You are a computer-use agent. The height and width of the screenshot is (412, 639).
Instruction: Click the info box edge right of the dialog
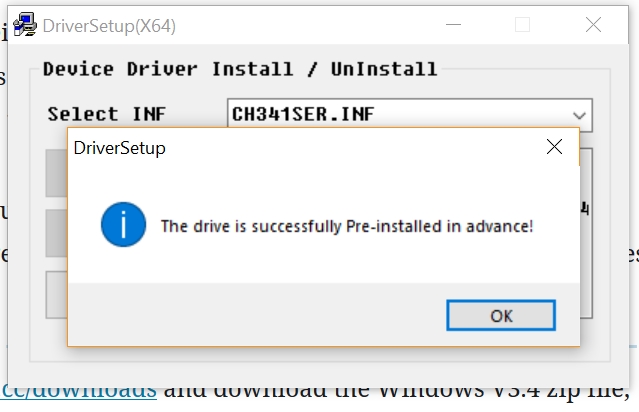coord(586,250)
